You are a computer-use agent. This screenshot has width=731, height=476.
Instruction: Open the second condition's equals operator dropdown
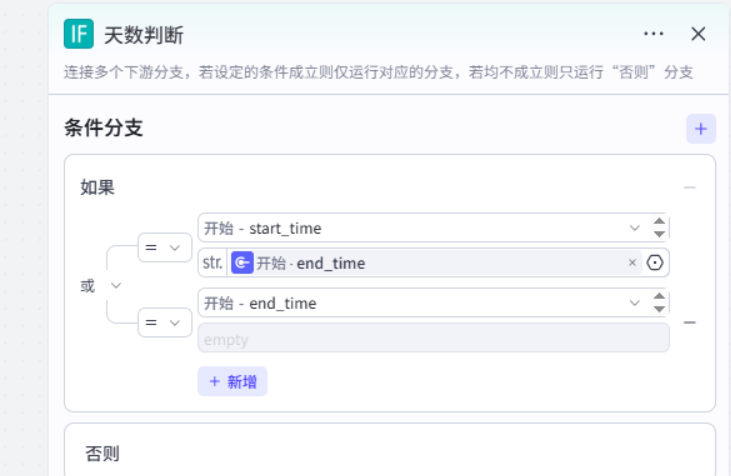[x=165, y=322]
